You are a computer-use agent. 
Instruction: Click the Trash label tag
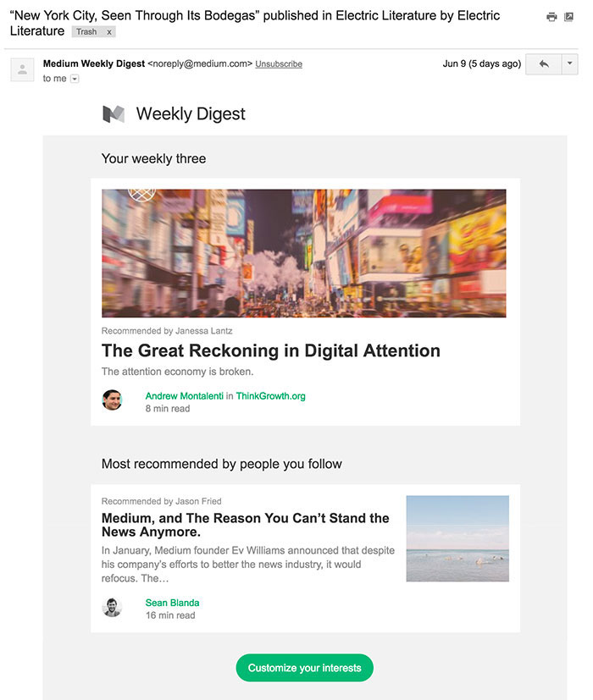[87, 32]
